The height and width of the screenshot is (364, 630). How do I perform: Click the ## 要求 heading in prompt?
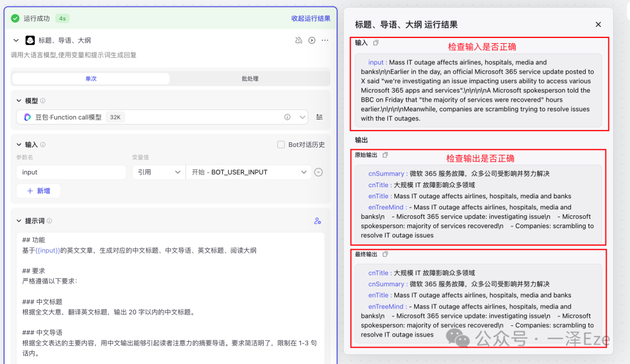point(33,271)
